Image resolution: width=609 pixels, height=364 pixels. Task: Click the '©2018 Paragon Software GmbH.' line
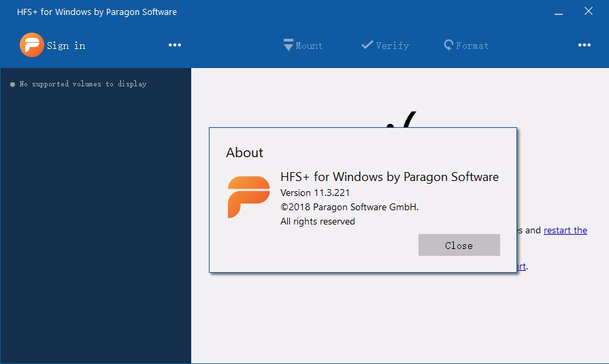[x=350, y=207]
